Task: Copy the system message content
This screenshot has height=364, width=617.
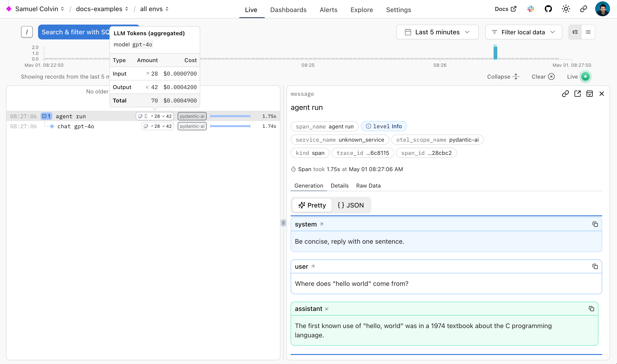Action: pyautogui.click(x=595, y=224)
